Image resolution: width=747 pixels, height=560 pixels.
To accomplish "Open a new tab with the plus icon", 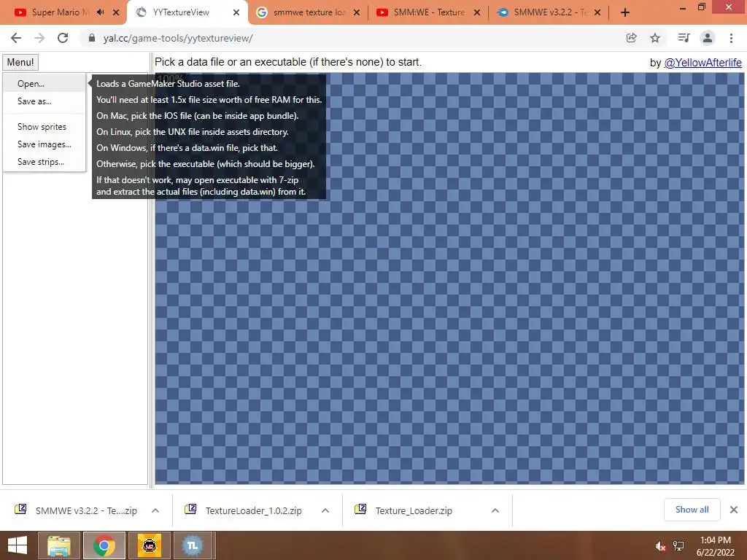I will pyautogui.click(x=625, y=12).
